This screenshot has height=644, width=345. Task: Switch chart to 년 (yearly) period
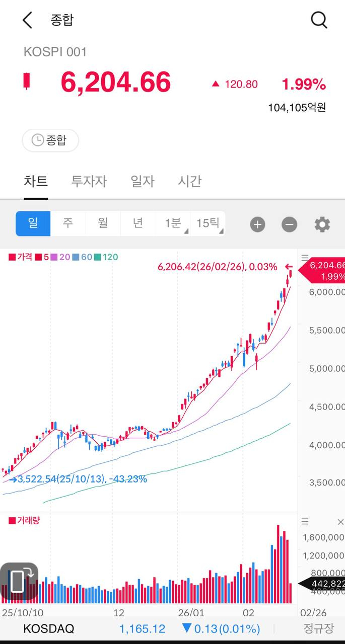[138, 223]
